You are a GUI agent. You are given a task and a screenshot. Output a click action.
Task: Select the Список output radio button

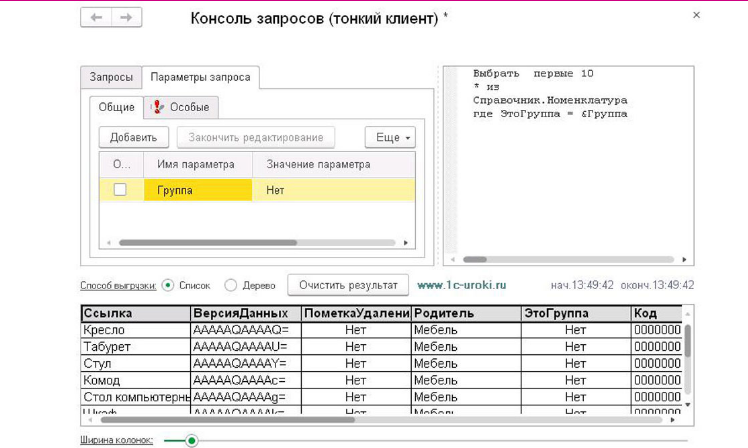coord(168,285)
